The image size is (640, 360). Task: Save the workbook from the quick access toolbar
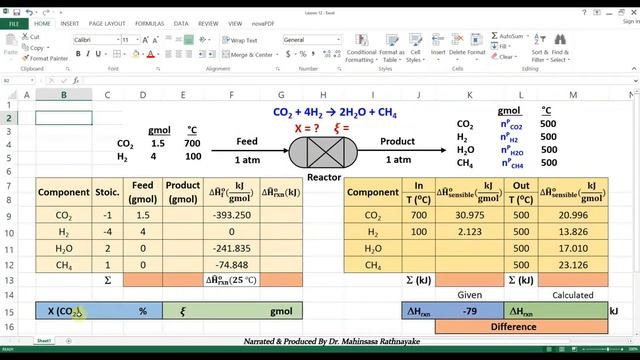point(16,13)
